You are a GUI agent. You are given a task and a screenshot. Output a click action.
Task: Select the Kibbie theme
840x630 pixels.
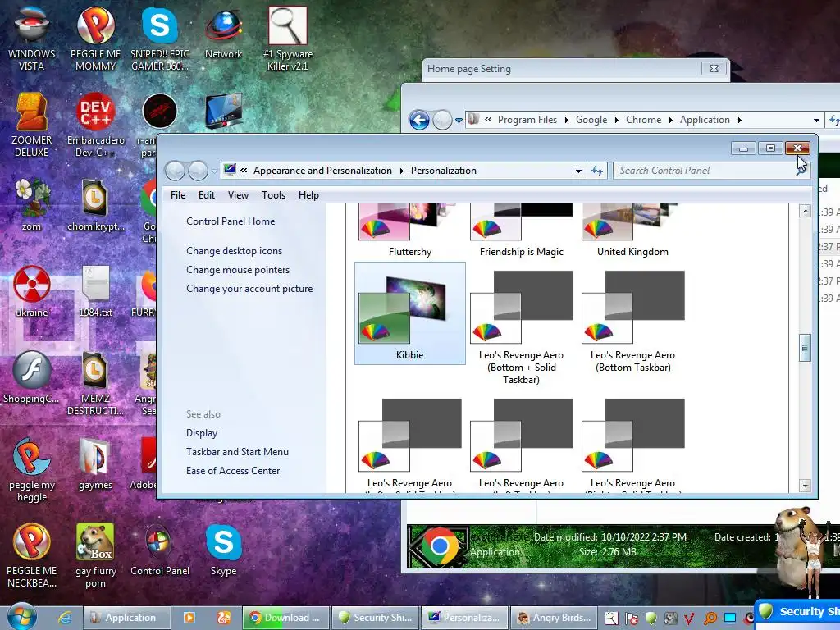[x=410, y=313]
